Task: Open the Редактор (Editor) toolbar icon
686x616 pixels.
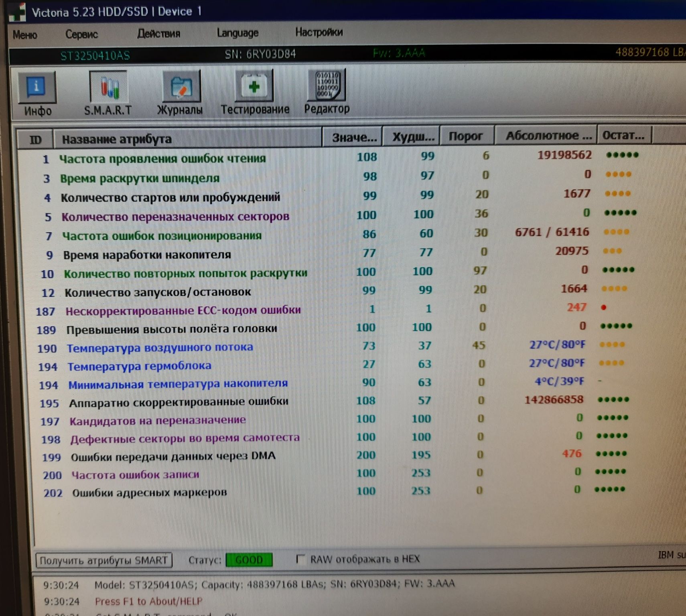Action: [326, 85]
